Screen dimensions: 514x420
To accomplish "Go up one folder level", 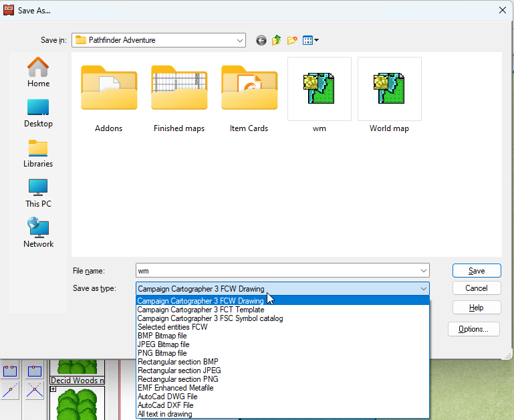I will pyautogui.click(x=277, y=40).
